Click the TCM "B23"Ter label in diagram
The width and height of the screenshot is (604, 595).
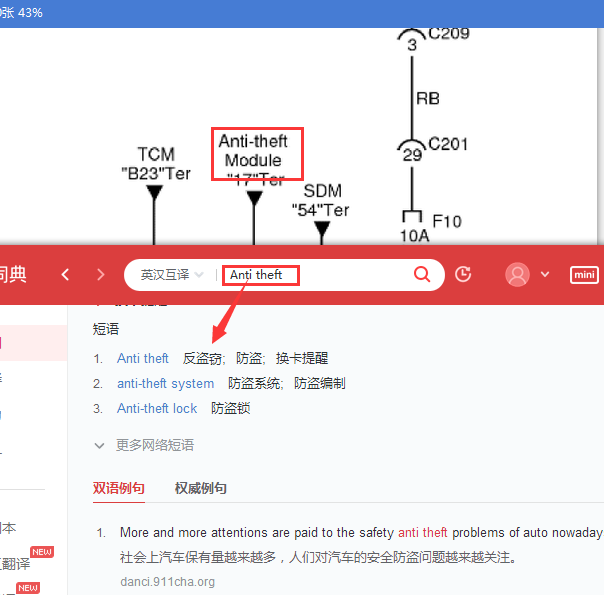(x=156, y=164)
